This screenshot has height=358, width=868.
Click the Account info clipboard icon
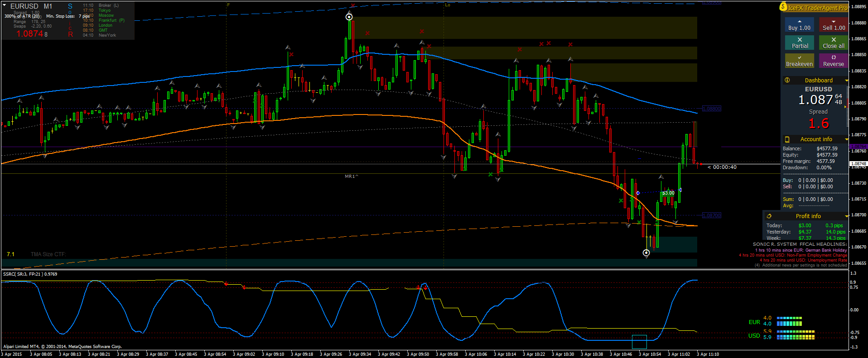point(787,139)
